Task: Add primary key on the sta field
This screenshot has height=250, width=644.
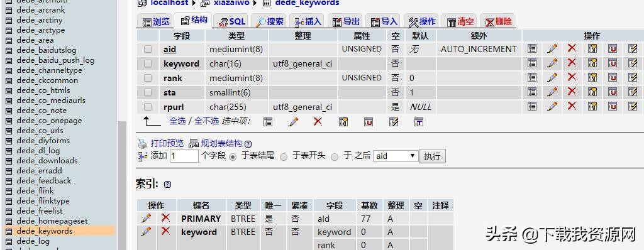Action: tap(592, 92)
